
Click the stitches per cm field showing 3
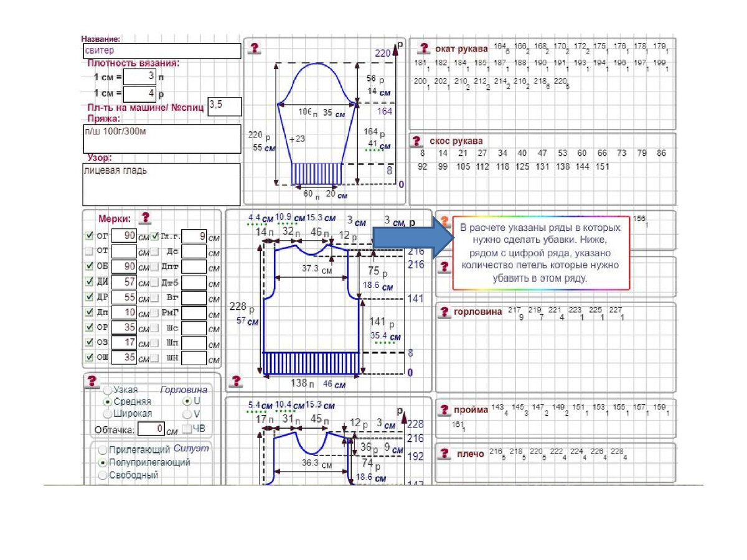point(139,77)
